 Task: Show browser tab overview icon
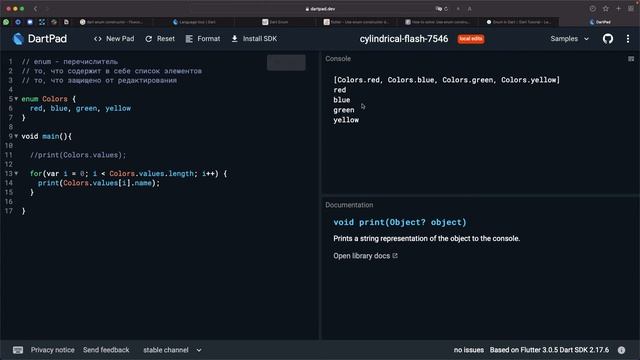pyautogui.click(x=631, y=9)
